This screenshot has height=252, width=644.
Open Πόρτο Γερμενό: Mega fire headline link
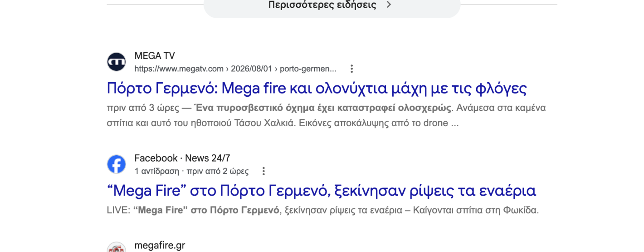coord(317,88)
